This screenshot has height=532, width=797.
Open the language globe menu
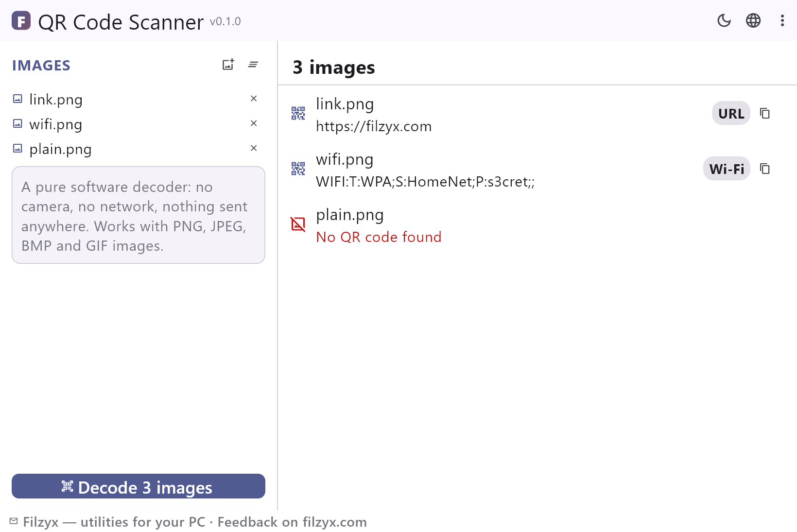(753, 20)
